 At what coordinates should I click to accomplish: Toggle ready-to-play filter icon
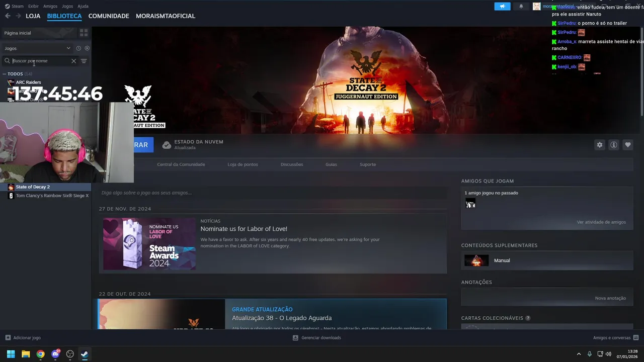tap(87, 48)
